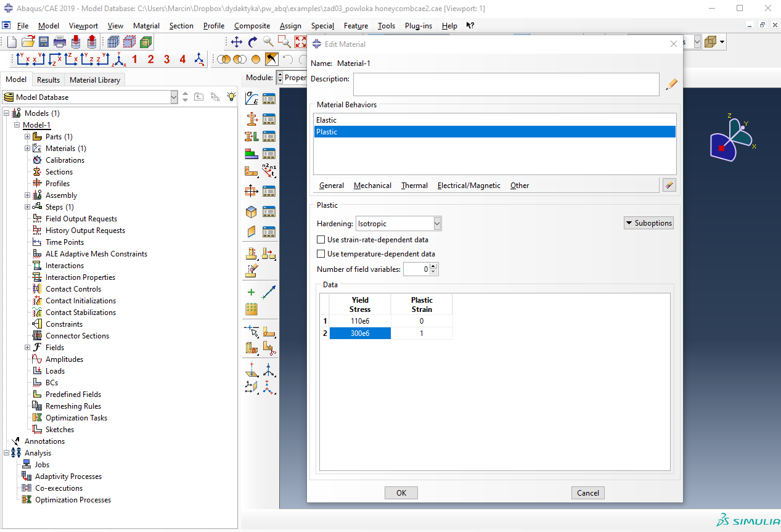The height and width of the screenshot is (532, 781).
Task: Enable Use temperature-dependent data checkbox
Action: coord(321,254)
